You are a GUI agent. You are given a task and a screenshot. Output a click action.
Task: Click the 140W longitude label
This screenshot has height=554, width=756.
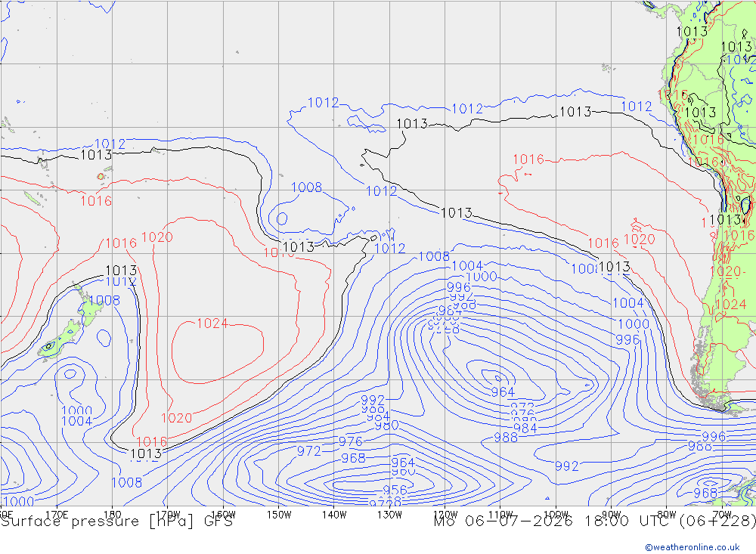[334, 515]
